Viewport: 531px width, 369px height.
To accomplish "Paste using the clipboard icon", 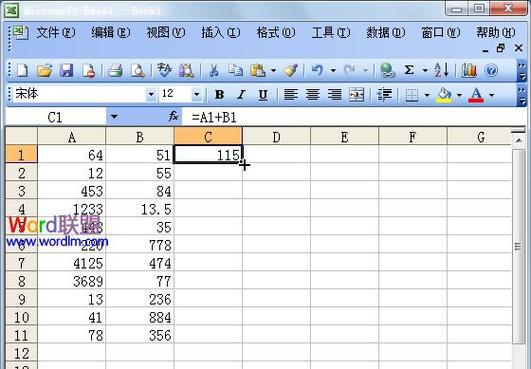I will 258,70.
